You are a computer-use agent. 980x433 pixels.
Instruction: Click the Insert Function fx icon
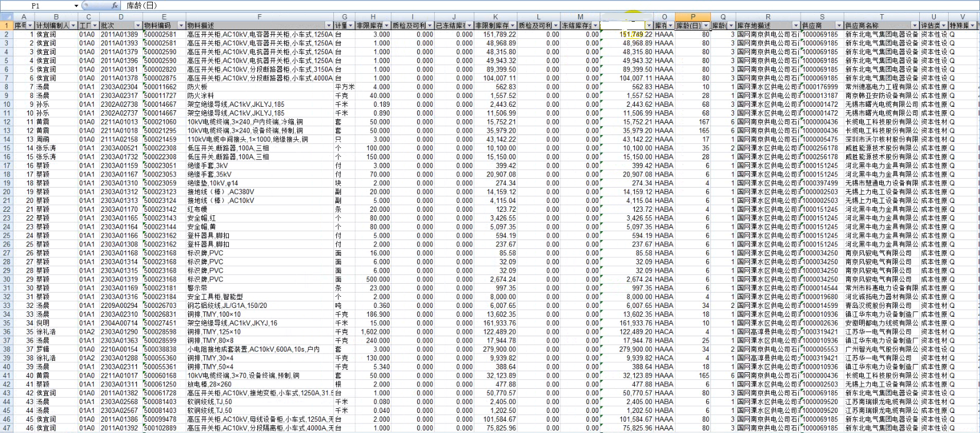pyautogui.click(x=115, y=5)
